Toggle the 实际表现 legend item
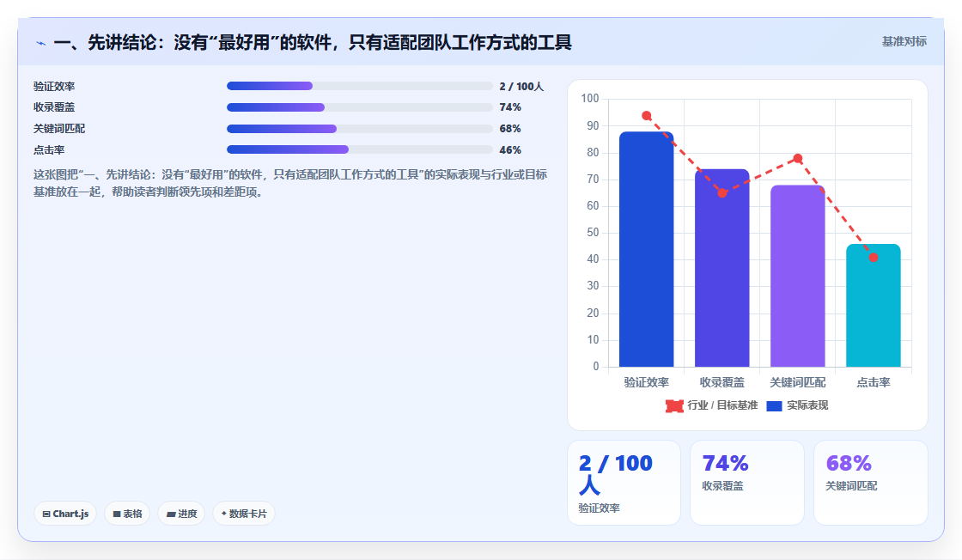 coord(798,405)
